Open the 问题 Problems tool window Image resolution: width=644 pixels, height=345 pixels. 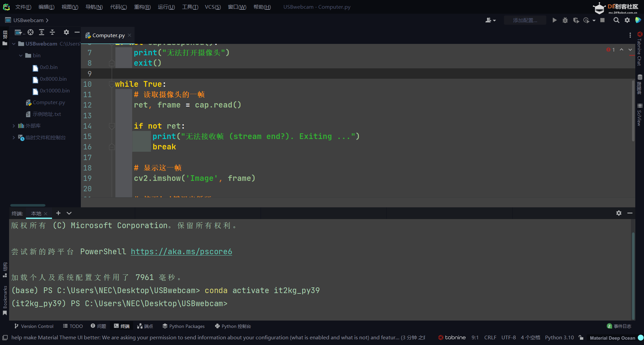point(98,326)
